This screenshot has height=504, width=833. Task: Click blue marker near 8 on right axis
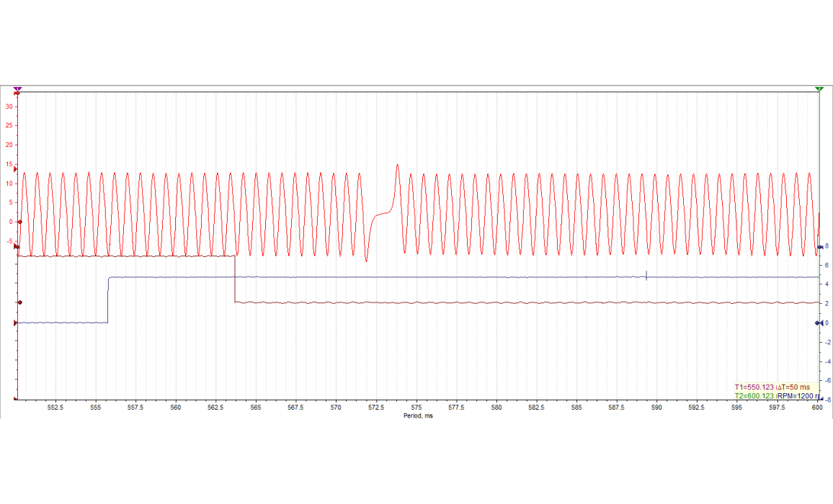(x=820, y=247)
